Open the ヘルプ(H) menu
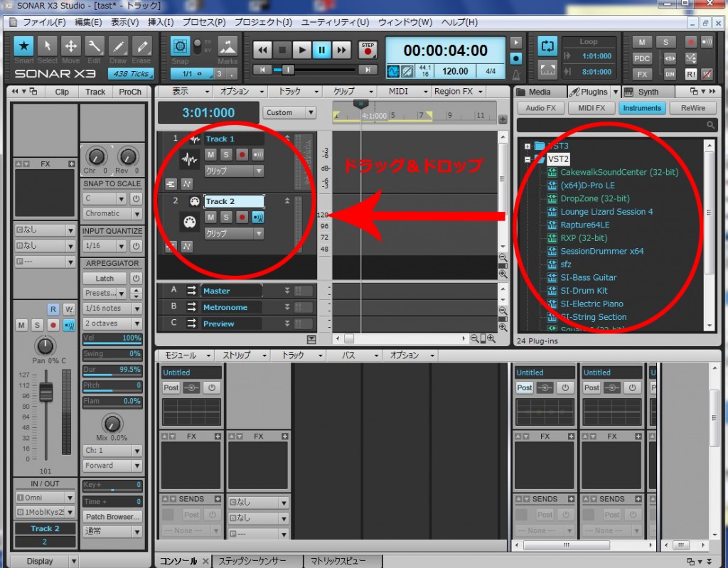 pyautogui.click(x=459, y=22)
